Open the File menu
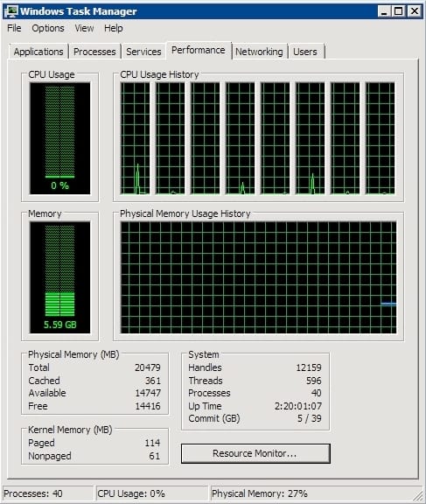The width and height of the screenshot is (426, 504). point(14,28)
